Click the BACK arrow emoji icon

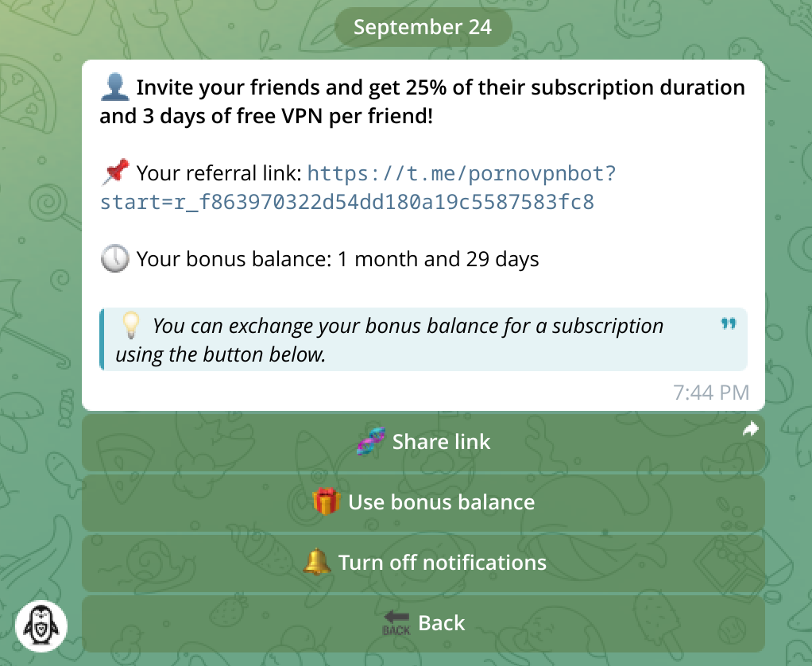pos(396,623)
